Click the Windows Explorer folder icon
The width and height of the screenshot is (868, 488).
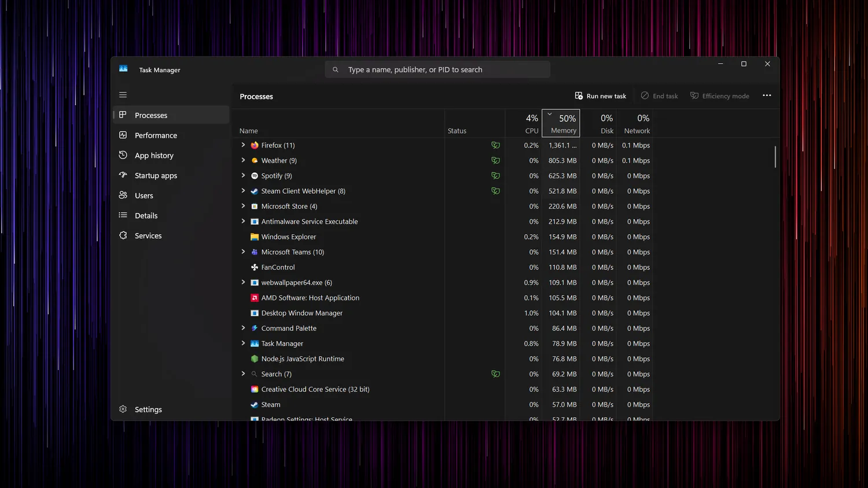(x=255, y=237)
